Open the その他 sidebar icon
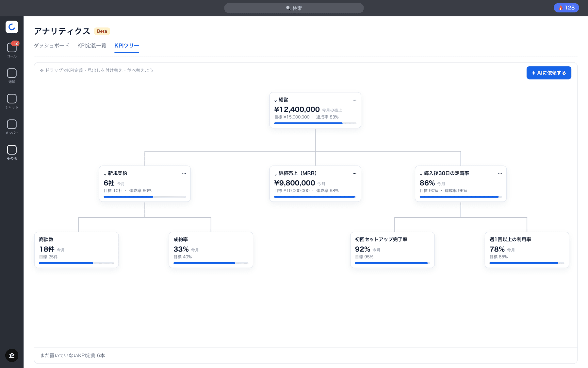This screenshot has width=588, height=368. (x=12, y=152)
